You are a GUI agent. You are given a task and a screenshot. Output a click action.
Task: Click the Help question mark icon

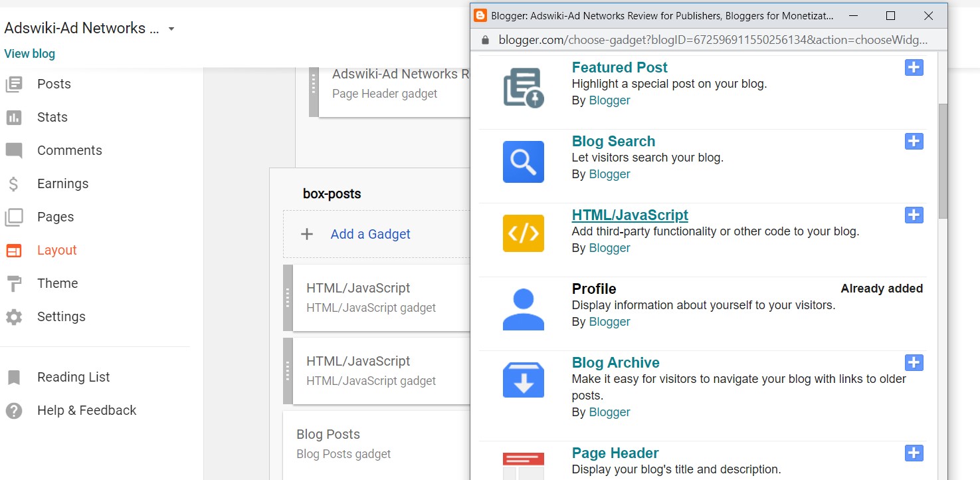tap(14, 411)
